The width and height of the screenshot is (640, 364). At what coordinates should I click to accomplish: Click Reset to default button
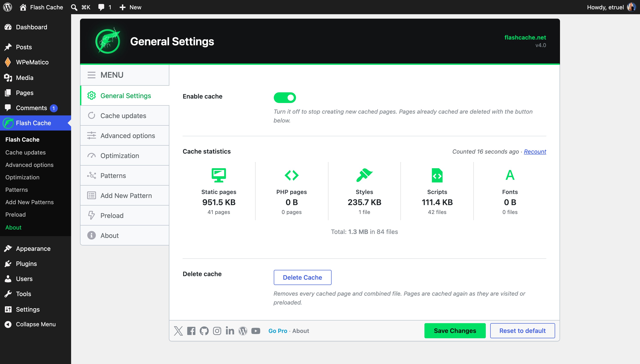point(522,331)
